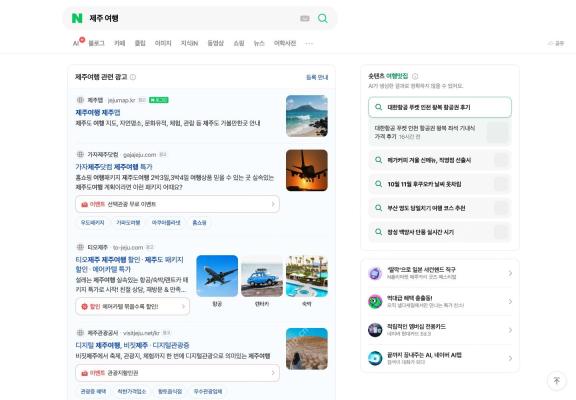Click the green badge beside jejumap.kr
576x400 pixels.
159,100
